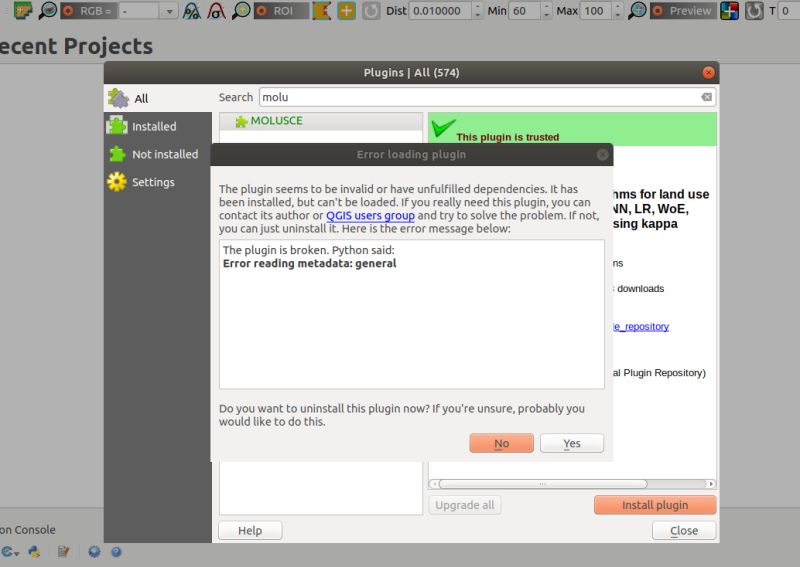This screenshot has height=567, width=800.
Task: Select the create ROI polygon tool
Action: [322, 11]
